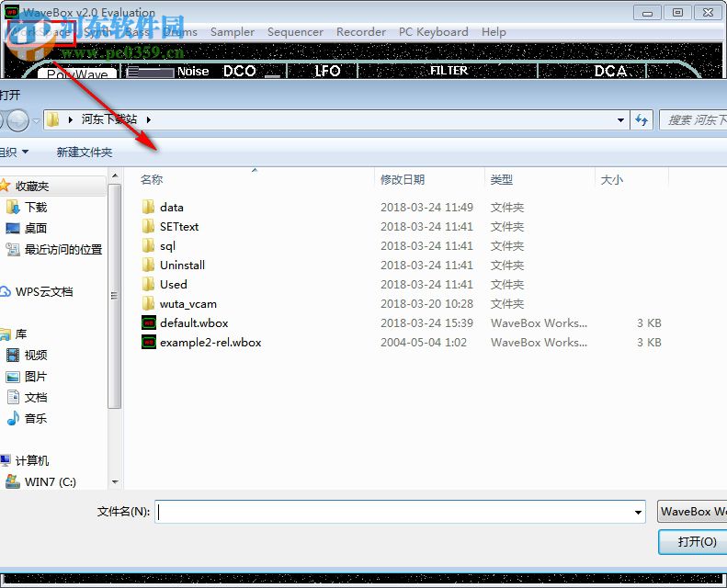The width and height of the screenshot is (727, 588).
Task: Open the WaveBox file type filter dropdown
Action: pyautogui.click(x=692, y=512)
